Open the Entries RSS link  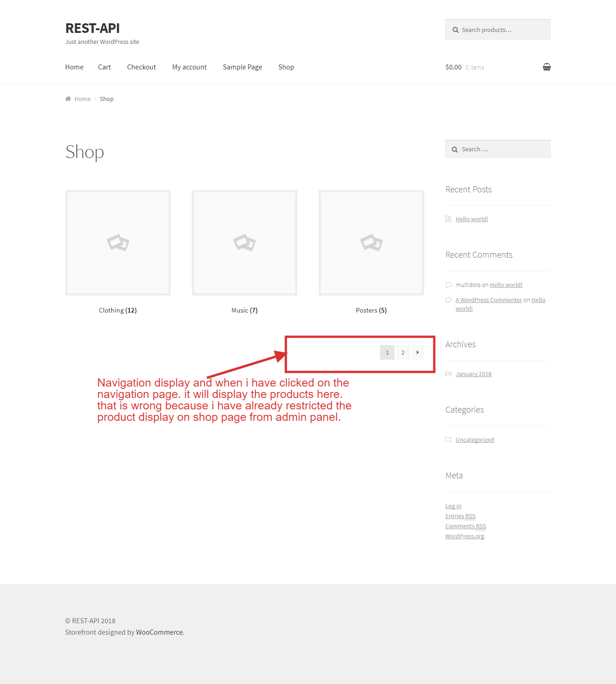pyautogui.click(x=460, y=516)
